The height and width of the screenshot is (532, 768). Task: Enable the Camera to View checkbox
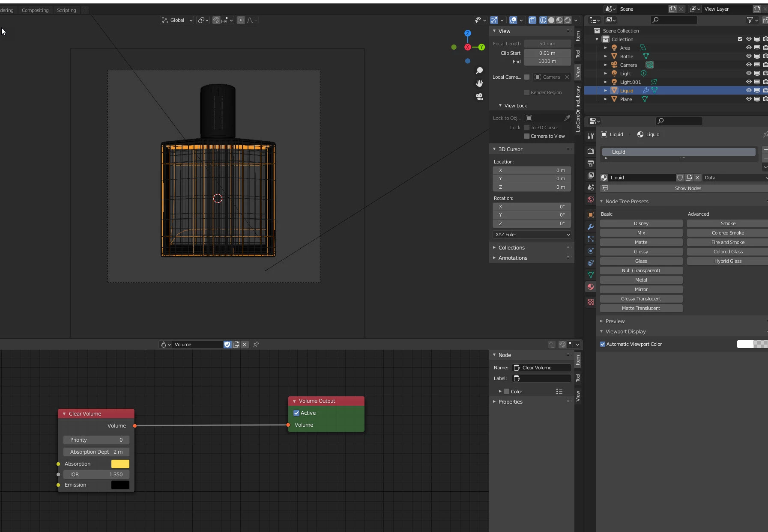click(x=527, y=136)
